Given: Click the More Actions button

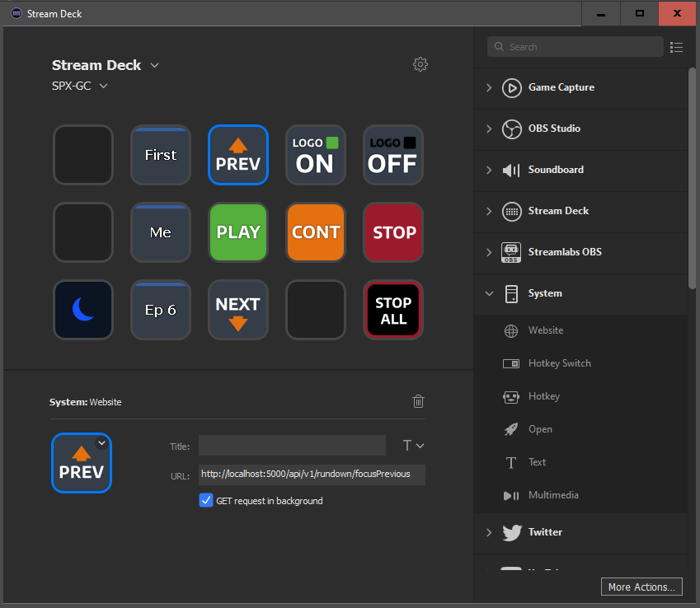Looking at the screenshot, I should (641, 587).
